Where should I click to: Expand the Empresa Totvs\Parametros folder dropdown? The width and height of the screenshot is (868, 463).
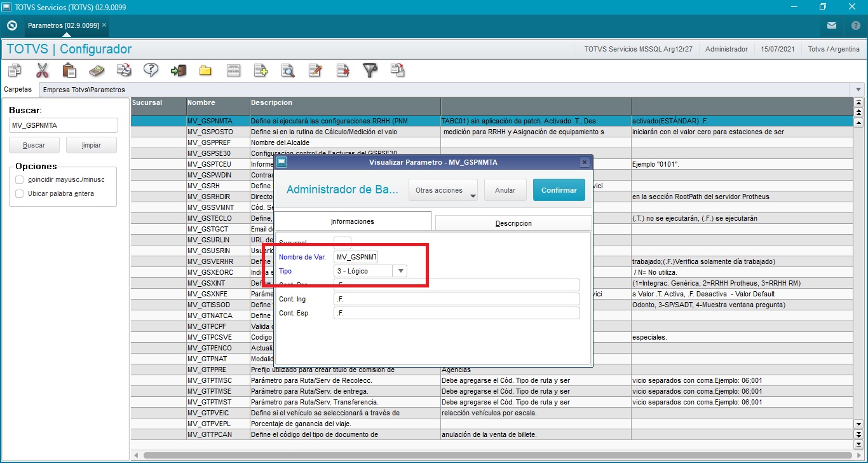click(x=859, y=90)
